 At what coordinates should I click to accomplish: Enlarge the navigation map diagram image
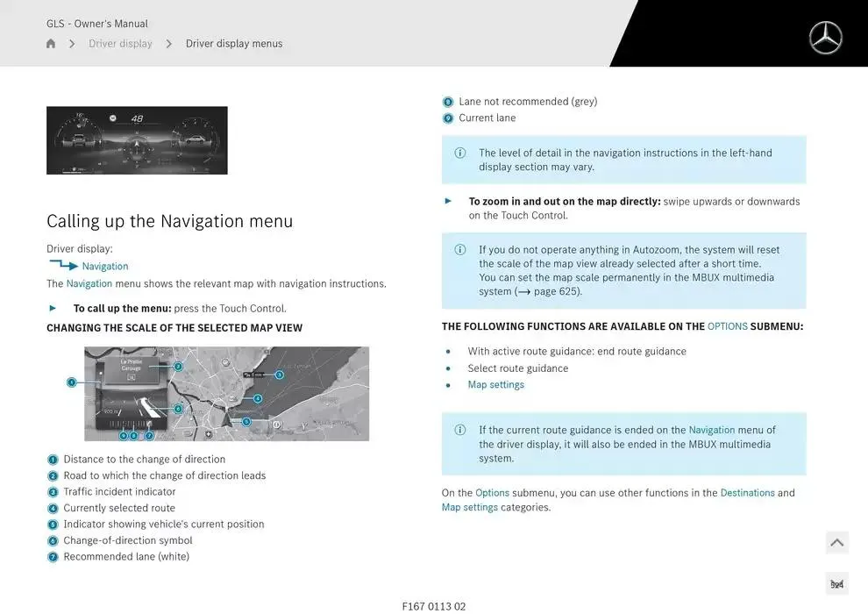click(226, 394)
